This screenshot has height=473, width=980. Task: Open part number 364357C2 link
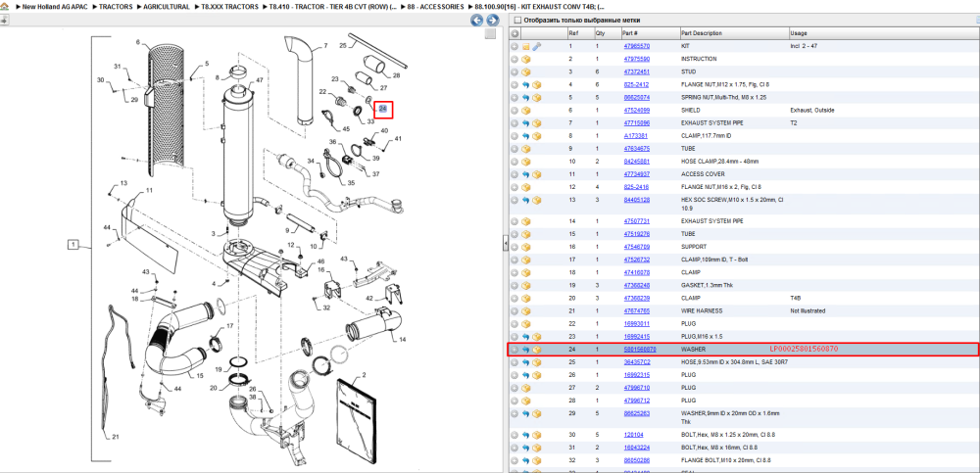tap(636, 362)
